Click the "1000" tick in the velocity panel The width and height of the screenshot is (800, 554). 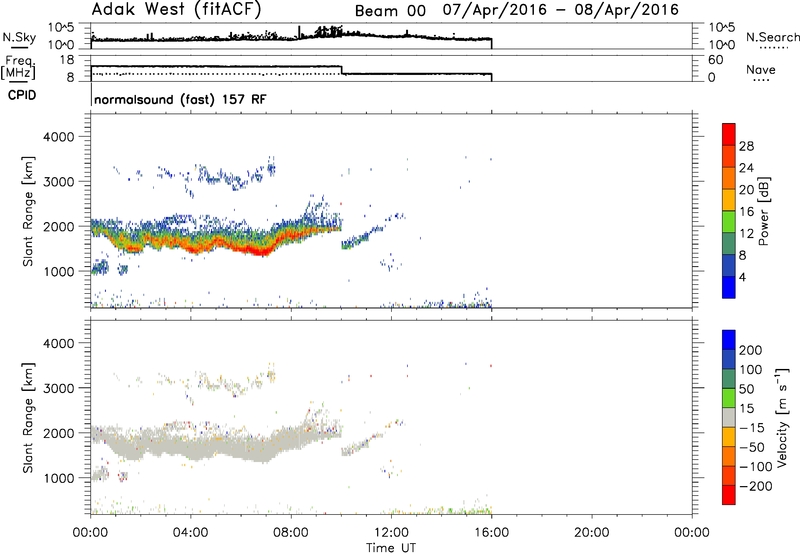(58, 478)
